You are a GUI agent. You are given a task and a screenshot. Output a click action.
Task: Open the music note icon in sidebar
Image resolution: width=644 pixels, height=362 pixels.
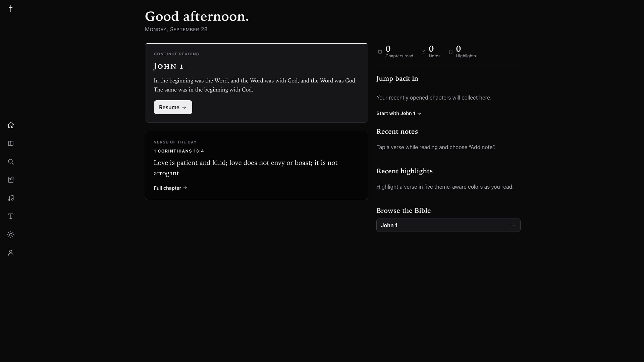click(x=11, y=198)
